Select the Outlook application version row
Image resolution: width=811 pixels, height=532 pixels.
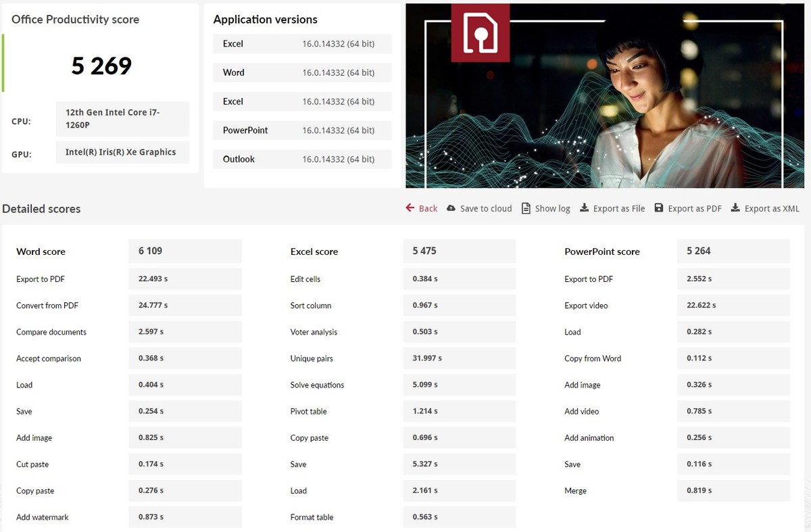point(298,160)
